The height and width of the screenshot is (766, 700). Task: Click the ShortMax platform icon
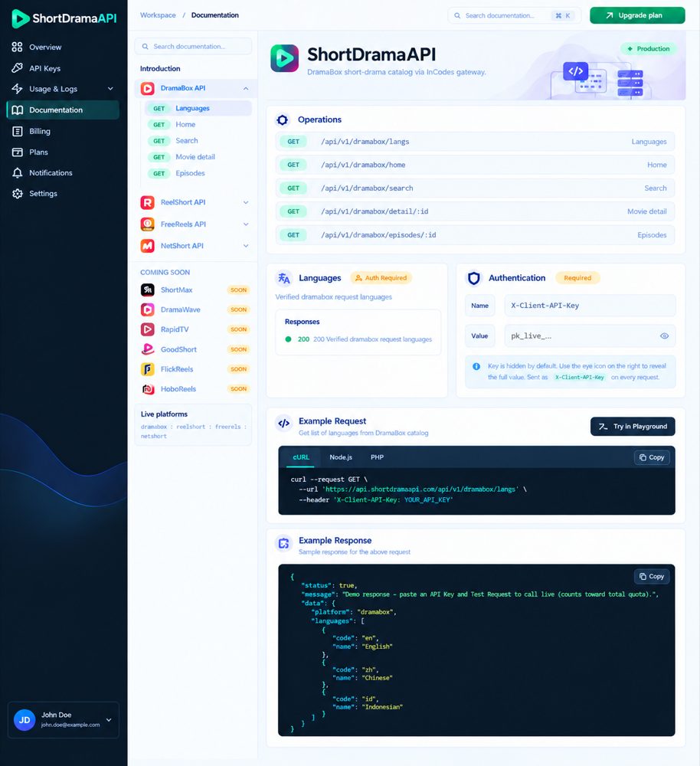[x=148, y=290]
